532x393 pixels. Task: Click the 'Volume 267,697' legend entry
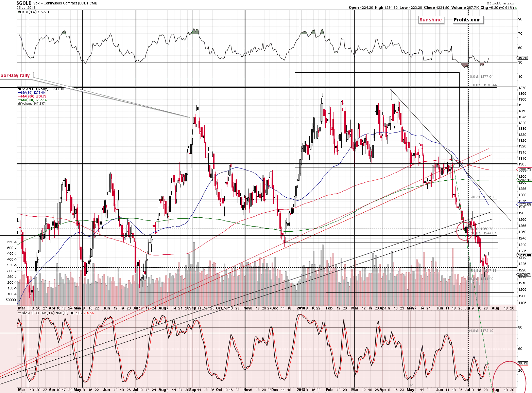33,104
